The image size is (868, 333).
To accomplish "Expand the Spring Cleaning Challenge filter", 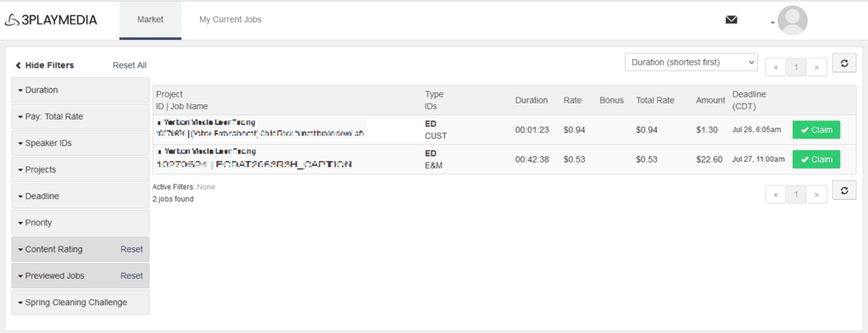I will [x=81, y=302].
